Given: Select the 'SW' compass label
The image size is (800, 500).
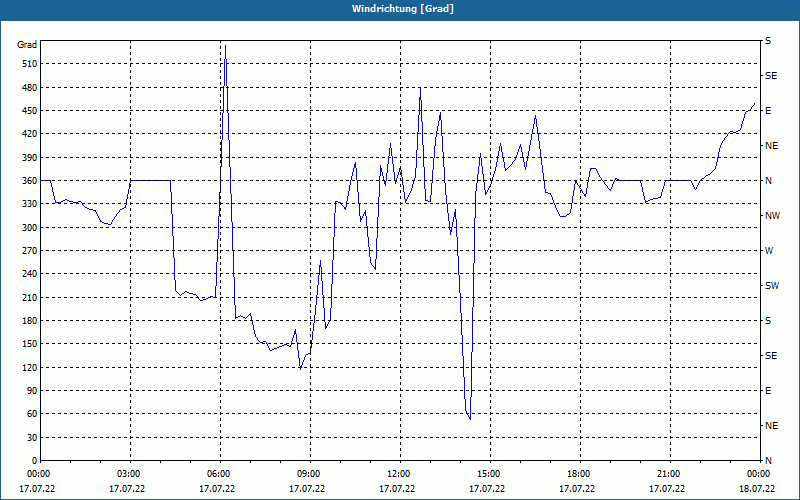Looking at the screenshot, I should pyautogui.click(x=772, y=286).
